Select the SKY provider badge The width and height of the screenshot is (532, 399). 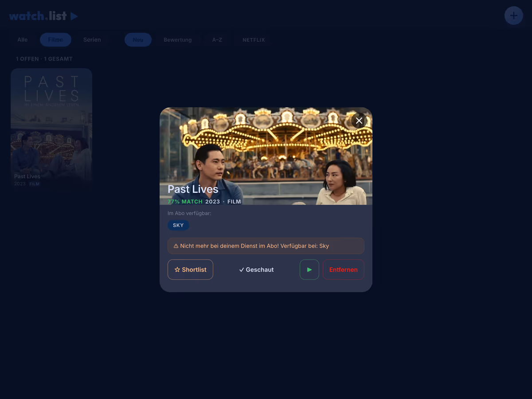178,225
